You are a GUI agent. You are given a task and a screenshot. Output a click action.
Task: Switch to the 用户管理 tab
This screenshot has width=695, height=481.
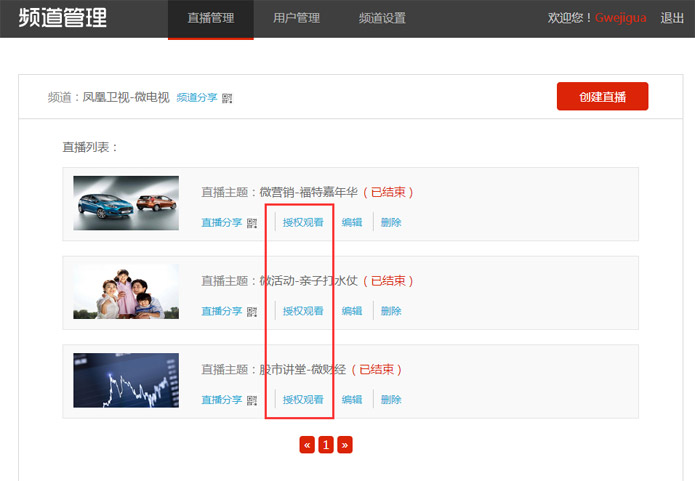296,18
